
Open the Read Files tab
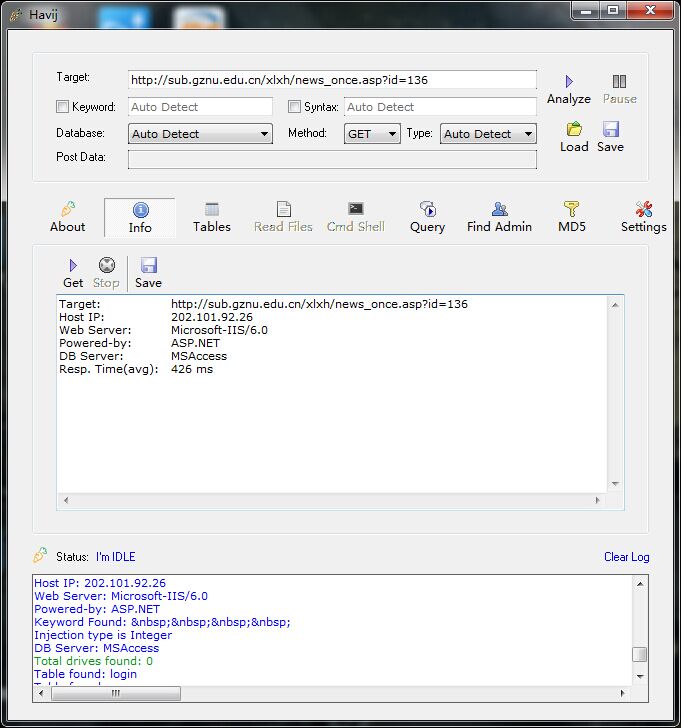[x=283, y=217]
